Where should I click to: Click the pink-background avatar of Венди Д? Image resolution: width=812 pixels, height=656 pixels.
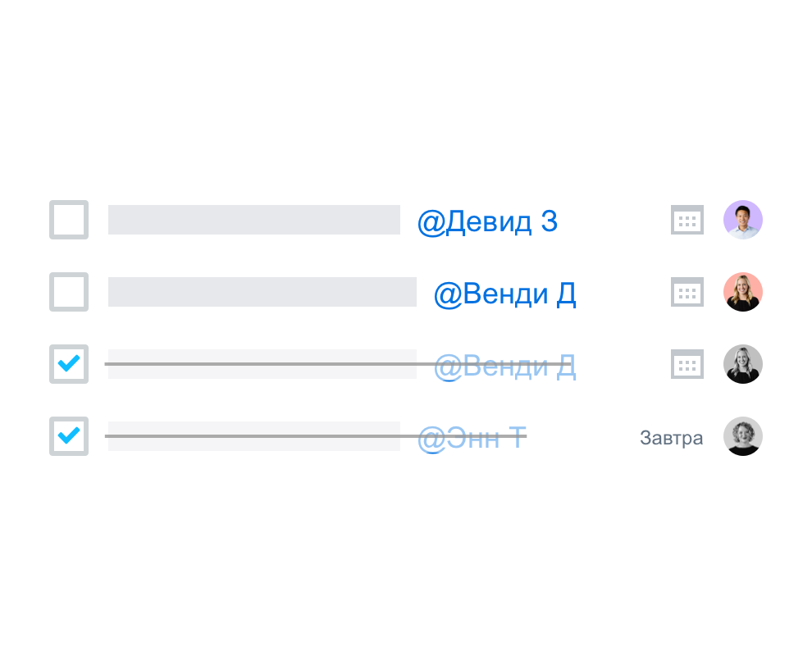(743, 291)
